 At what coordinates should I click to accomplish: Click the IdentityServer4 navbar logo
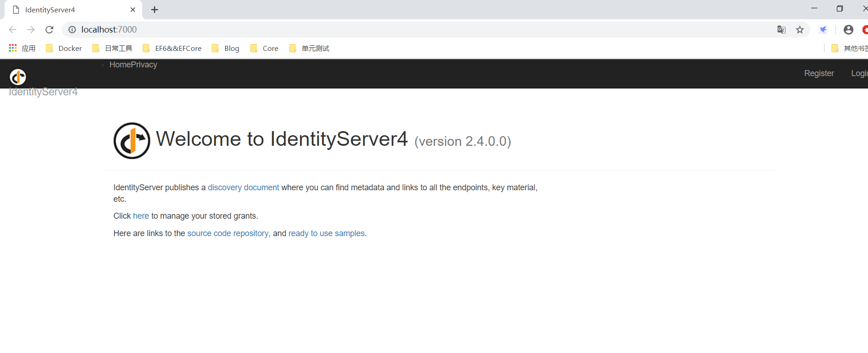click(18, 77)
